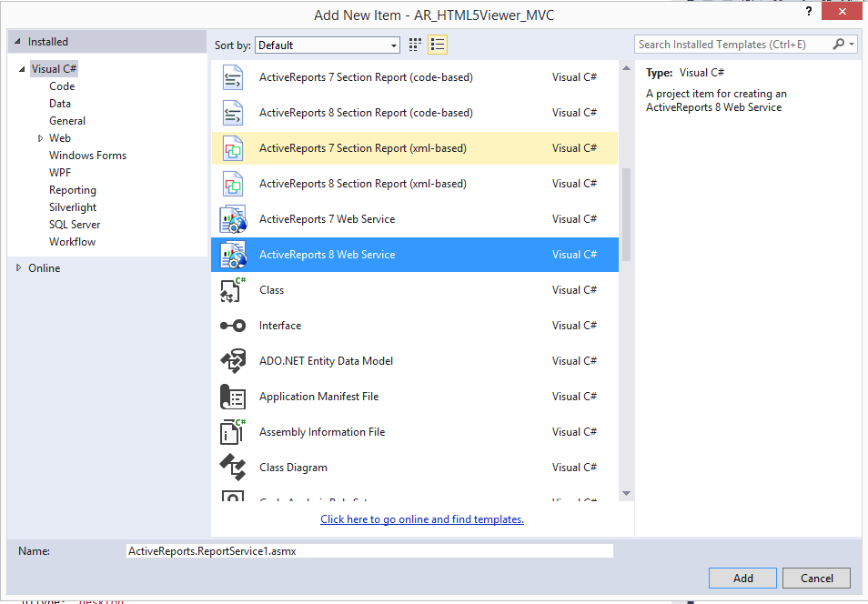868x604 pixels.
Task: Switch to small icons view
Action: point(415,45)
